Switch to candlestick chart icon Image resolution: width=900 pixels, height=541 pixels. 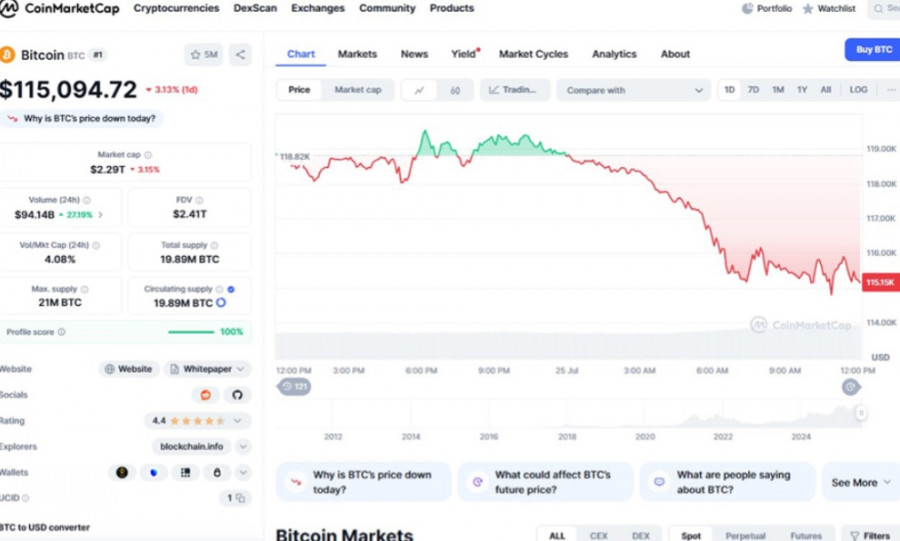click(x=455, y=90)
